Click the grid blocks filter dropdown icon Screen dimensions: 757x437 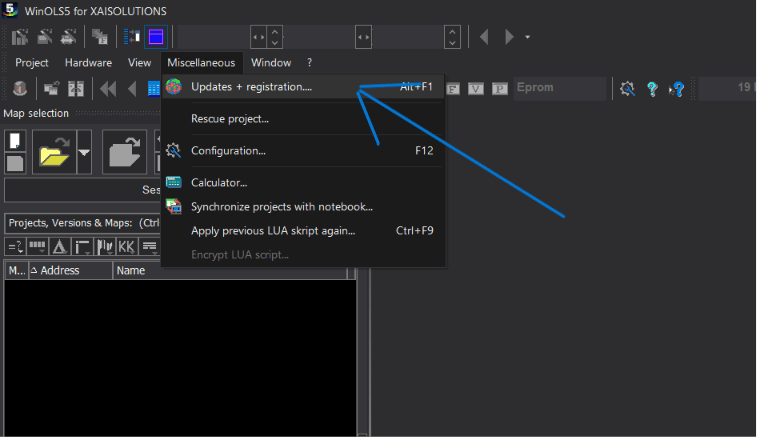[x=37, y=247]
